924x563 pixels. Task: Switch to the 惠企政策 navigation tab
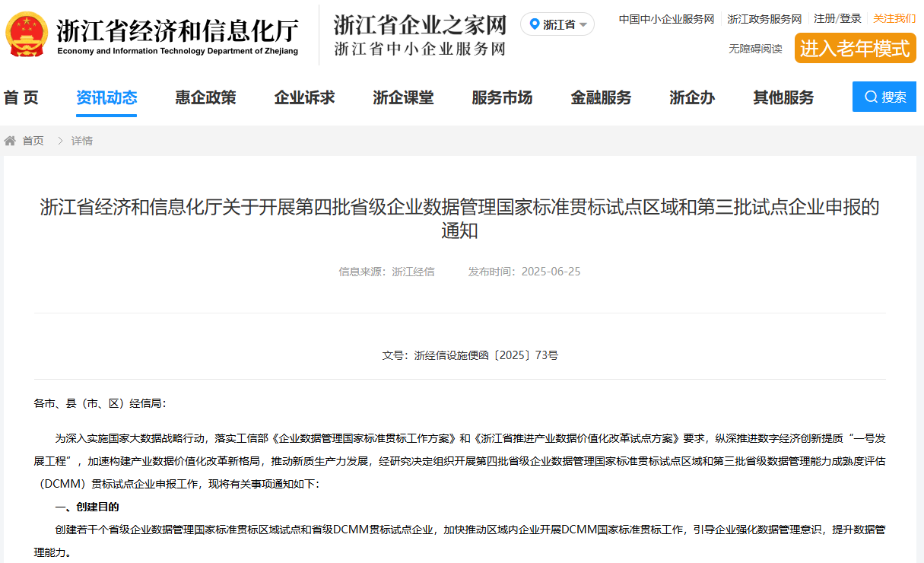click(205, 97)
